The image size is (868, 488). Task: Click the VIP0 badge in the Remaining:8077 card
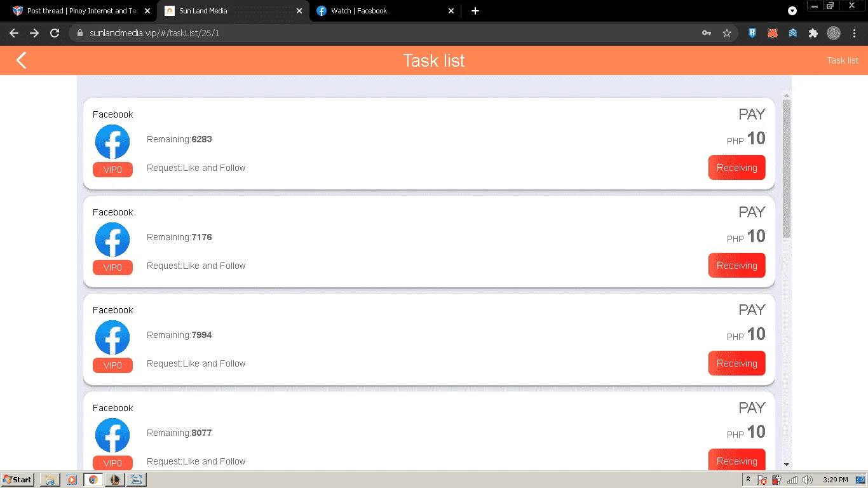112,463
